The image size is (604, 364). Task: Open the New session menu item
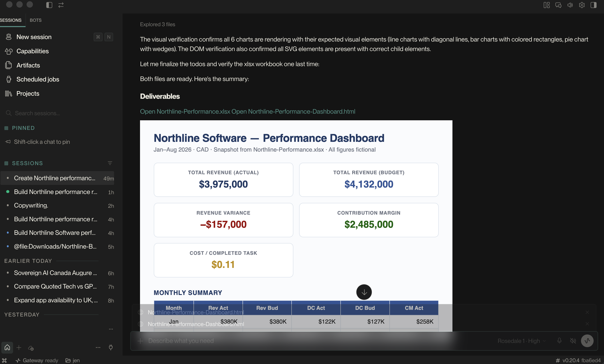[59, 37]
